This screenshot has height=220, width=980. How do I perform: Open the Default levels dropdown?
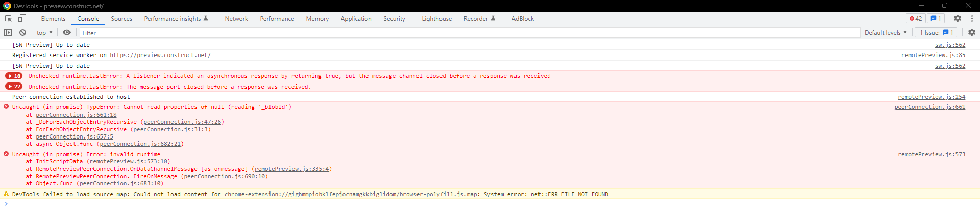(x=886, y=32)
